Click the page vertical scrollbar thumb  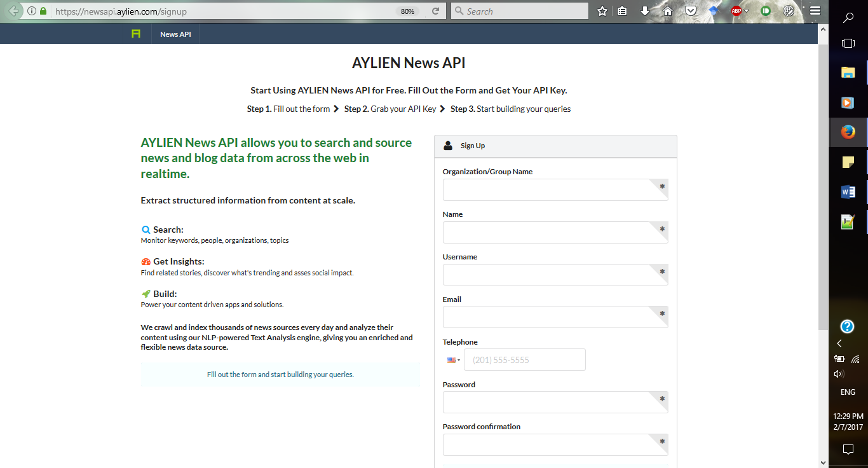(823, 188)
